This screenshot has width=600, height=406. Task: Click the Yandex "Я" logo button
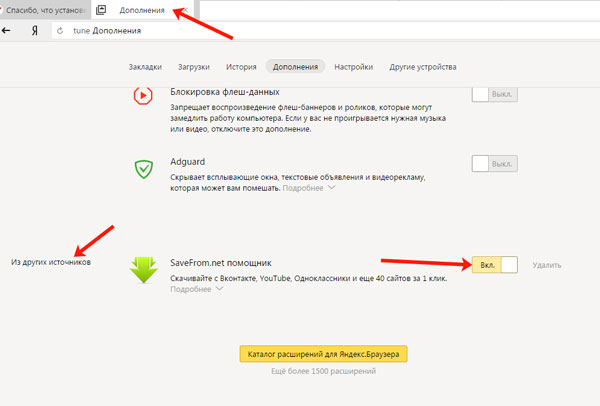(x=34, y=31)
